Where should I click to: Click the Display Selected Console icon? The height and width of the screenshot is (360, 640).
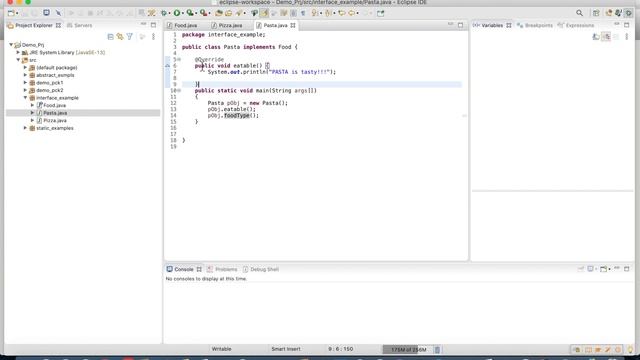(591, 269)
